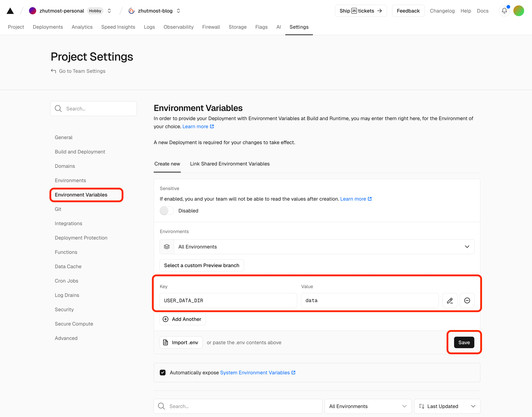Image resolution: width=532 pixels, height=417 pixels.
Task: Open the Analytics tab
Action: click(x=82, y=27)
